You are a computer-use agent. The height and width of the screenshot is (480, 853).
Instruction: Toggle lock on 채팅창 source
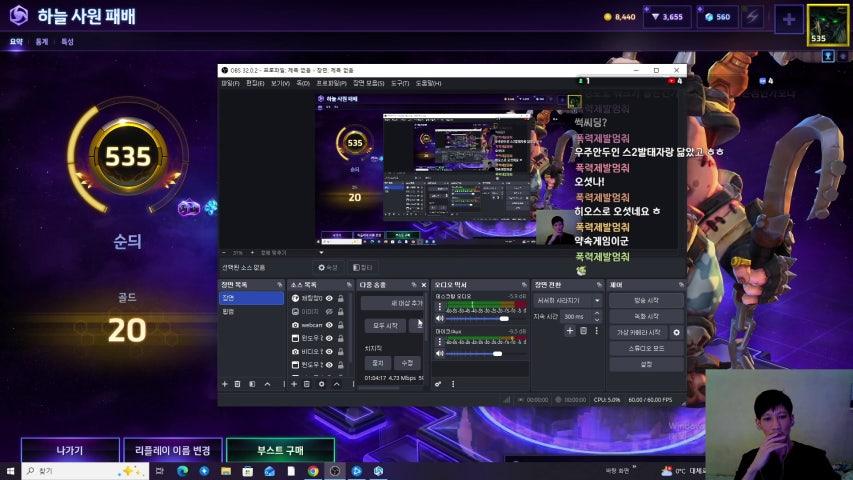click(x=341, y=298)
